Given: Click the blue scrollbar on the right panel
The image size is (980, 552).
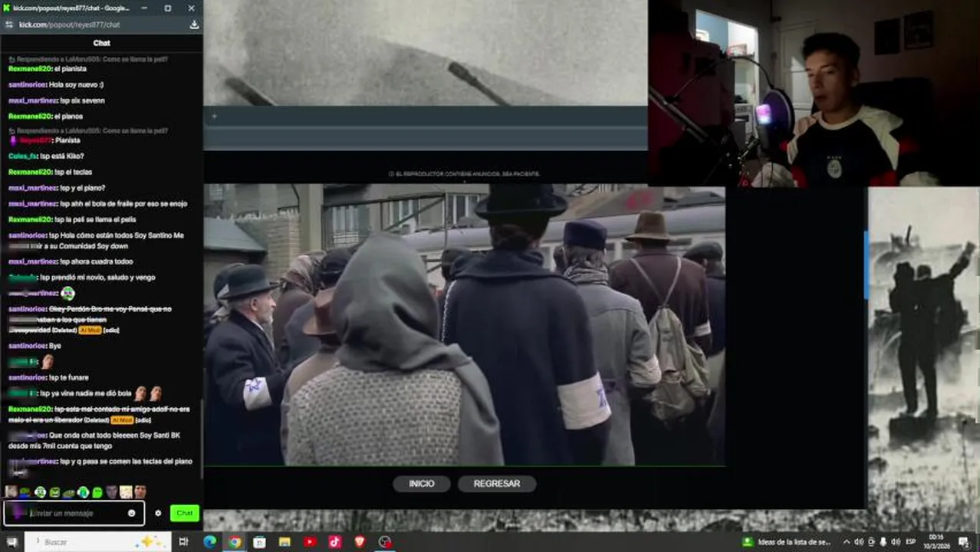Looking at the screenshot, I should pyautogui.click(x=867, y=264).
